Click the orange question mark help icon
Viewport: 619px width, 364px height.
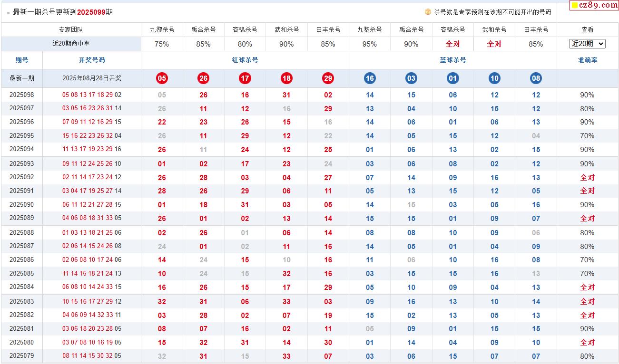pyautogui.click(x=428, y=12)
